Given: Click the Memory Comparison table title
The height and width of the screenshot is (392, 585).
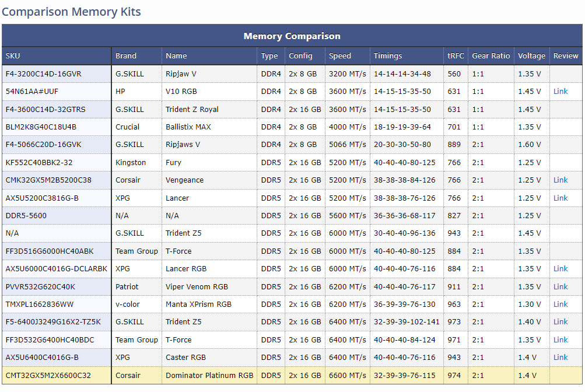Looking at the screenshot, I should click(292, 36).
